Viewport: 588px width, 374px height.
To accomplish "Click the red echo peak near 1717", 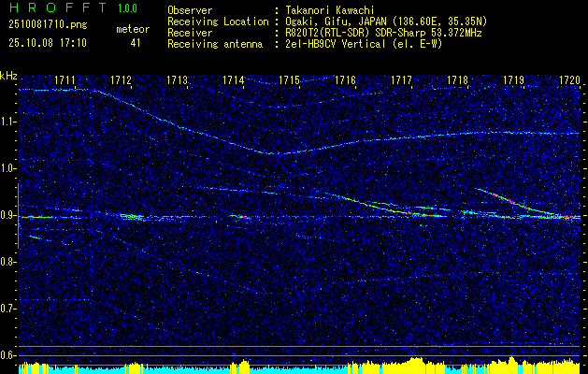I will tap(416, 214).
